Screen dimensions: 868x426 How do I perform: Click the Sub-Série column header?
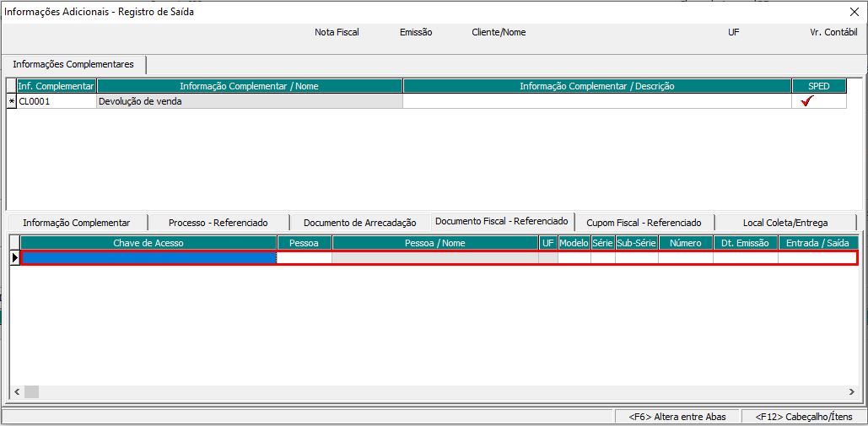click(637, 243)
